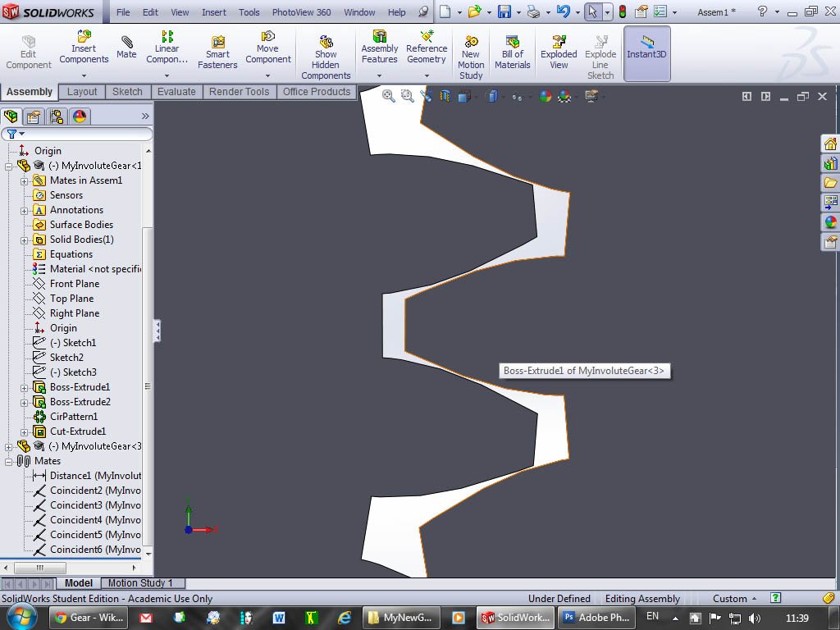Screen dimensions: 840x630
Task: Expand the Annotations node
Action: coord(24,211)
